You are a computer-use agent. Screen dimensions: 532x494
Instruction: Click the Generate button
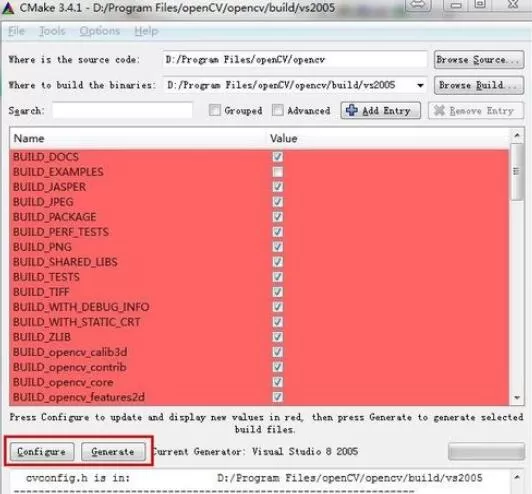pos(113,452)
